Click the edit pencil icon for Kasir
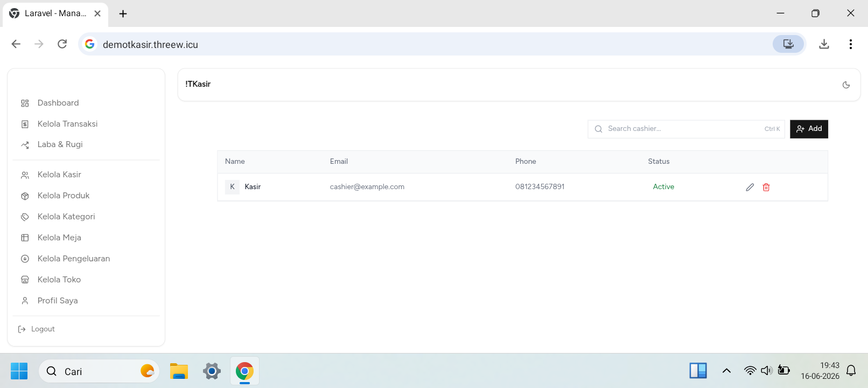The image size is (868, 388). click(750, 187)
